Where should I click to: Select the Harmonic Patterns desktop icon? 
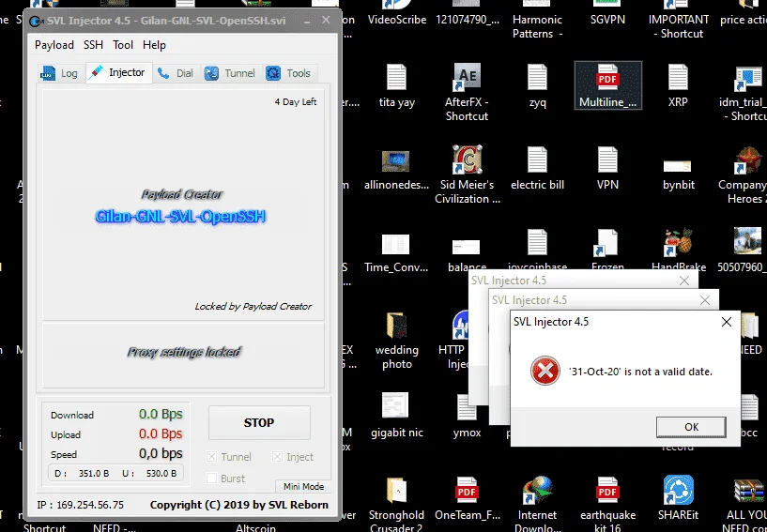tap(537, 20)
